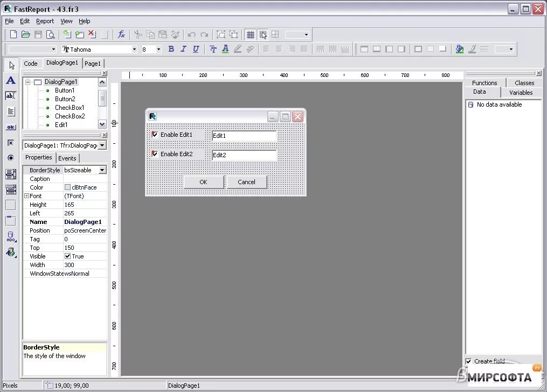Image resolution: width=547 pixels, height=392 pixels.
Task: Open the fill color bucket icon
Action: pyautogui.click(x=460, y=49)
